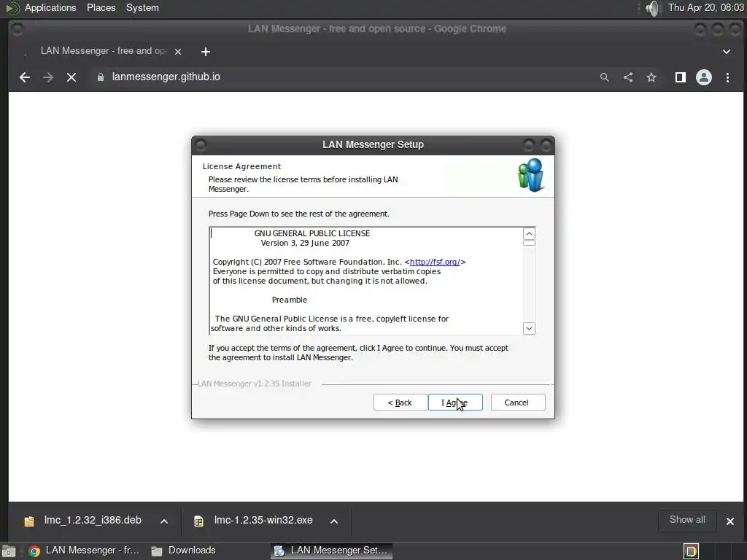
Task: Open downloaded lmc_1.2.32_i386.deb file
Action: (93, 520)
